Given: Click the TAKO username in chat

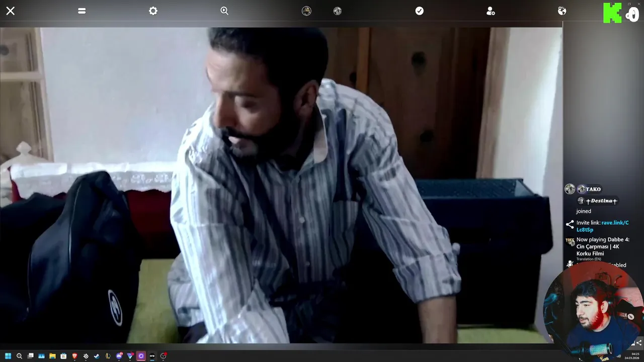Looking at the screenshot, I should point(593,189).
